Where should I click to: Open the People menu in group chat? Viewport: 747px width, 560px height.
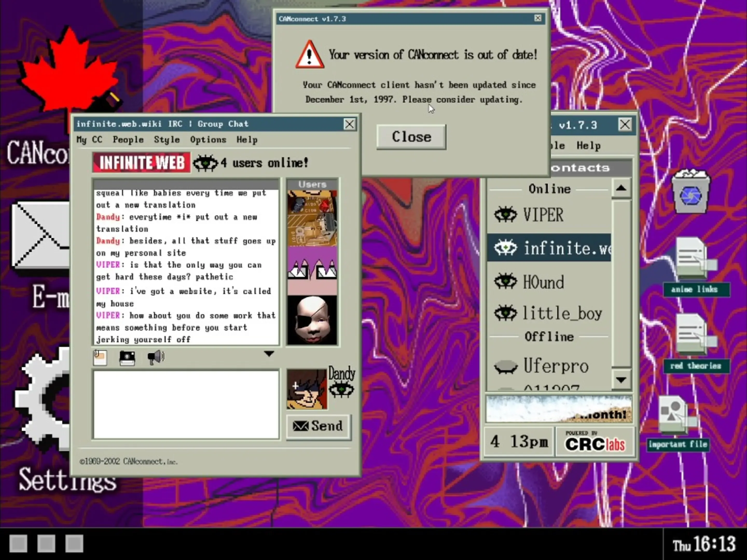coord(128,140)
